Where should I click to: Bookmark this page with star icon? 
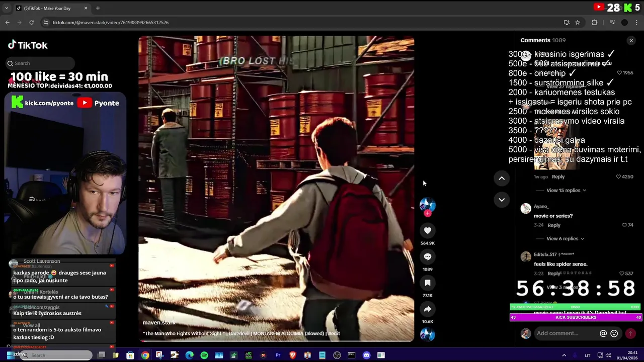pyautogui.click(x=578, y=22)
